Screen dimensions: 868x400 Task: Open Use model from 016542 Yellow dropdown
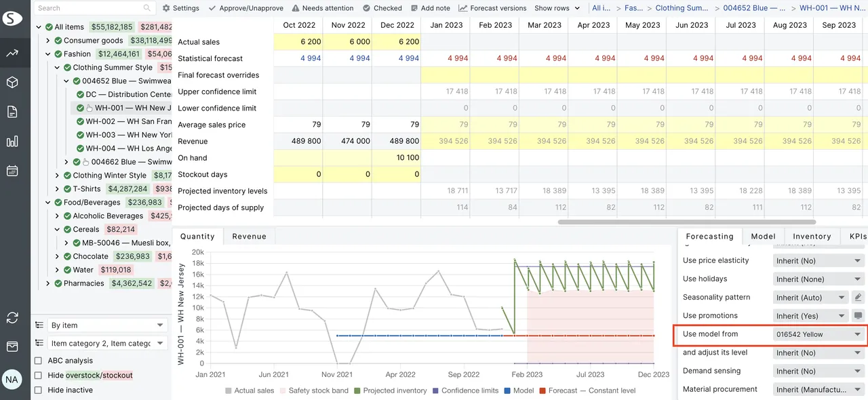point(819,334)
